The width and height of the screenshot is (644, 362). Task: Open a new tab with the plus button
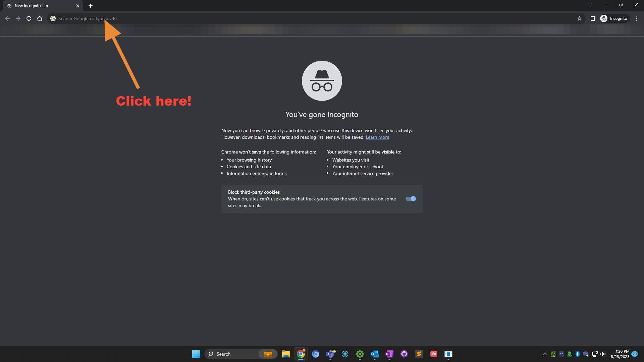pyautogui.click(x=91, y=6)
